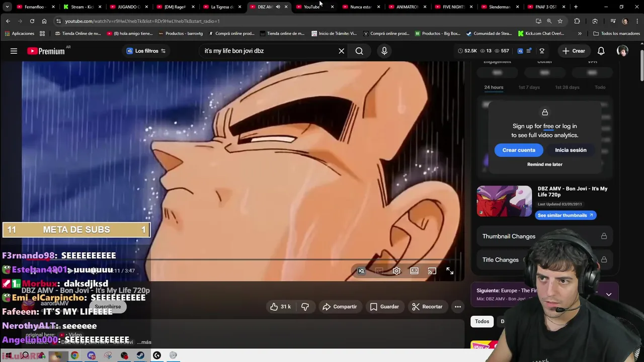Open See similar thumbnails link
The image size is (644, 362).
click(566, 215)
